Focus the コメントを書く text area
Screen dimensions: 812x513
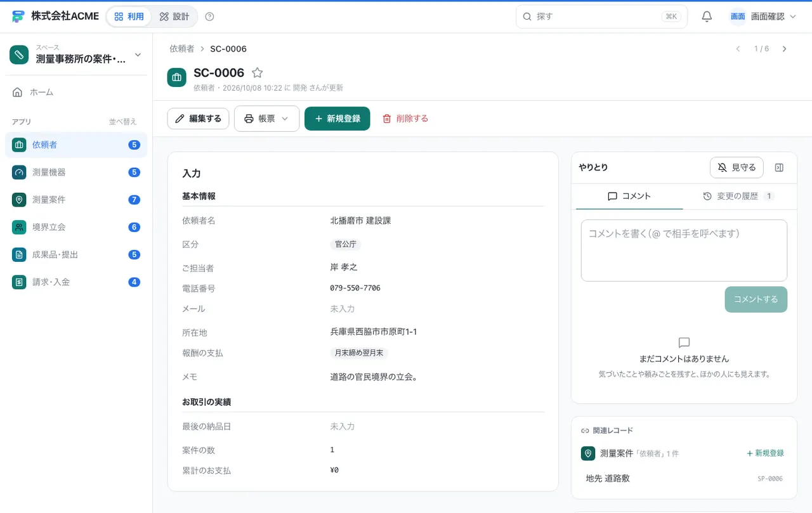point(684,250)
